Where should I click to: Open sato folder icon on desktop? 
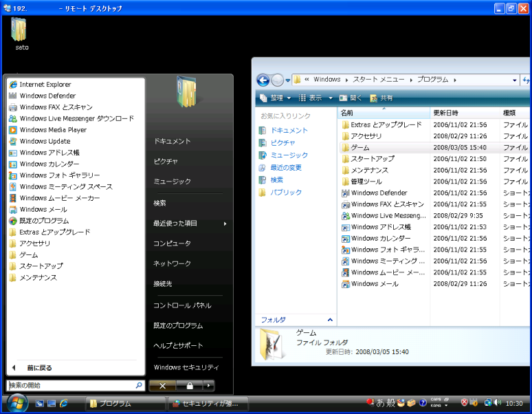click(x=20, y=34)
